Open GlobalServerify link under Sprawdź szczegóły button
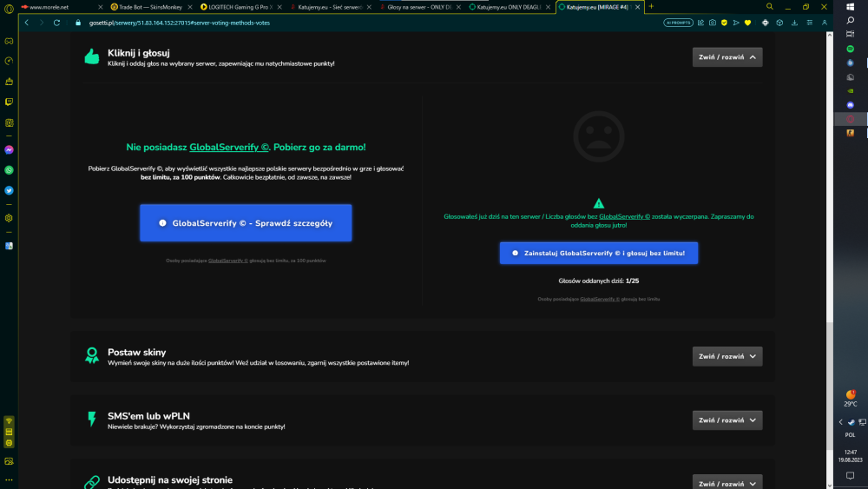Screen dimensions: 868x489 tap(228, 261)
